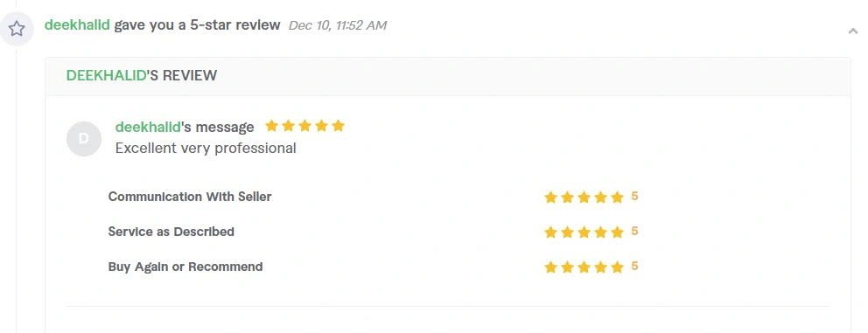The height and width of the screenshot is (333, 868).
Task: Click DEEKHALID name in the review title
Action: pos(106,75)
